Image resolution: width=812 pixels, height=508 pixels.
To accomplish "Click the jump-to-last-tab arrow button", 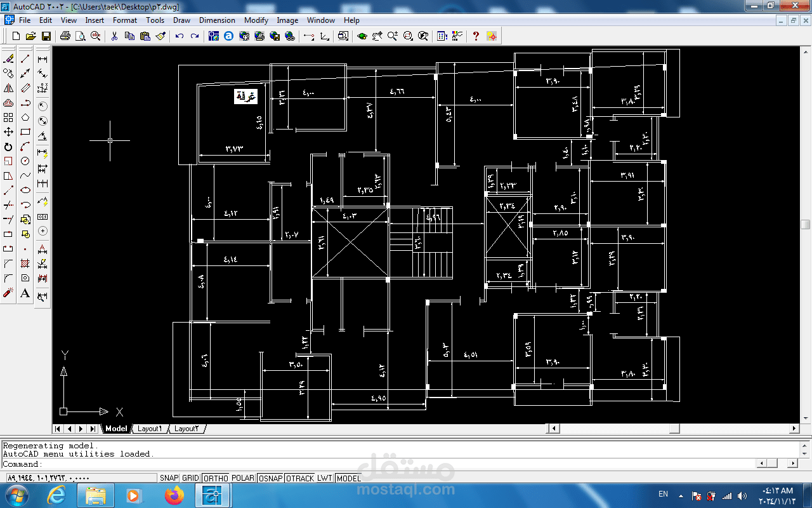I will tap(93, 429).
